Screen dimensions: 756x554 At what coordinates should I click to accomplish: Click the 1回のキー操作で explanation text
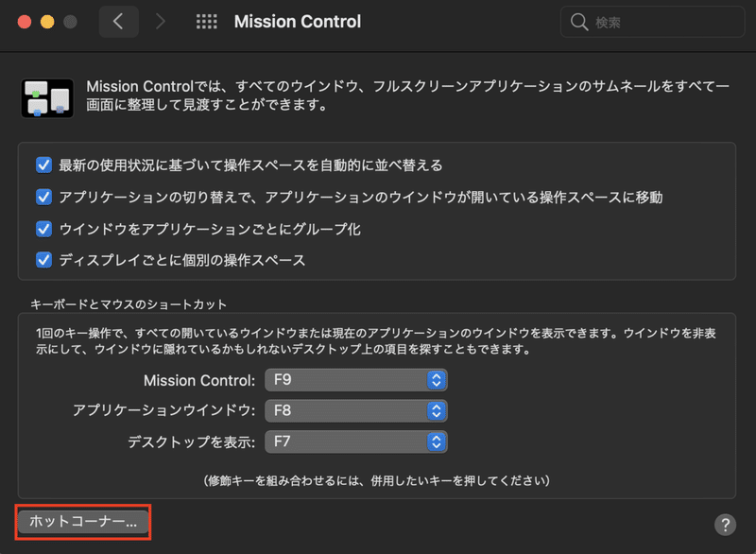375,341
